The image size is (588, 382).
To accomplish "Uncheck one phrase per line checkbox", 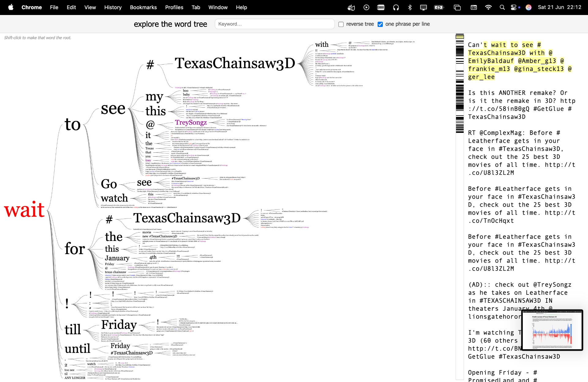I will coord(380,24).
